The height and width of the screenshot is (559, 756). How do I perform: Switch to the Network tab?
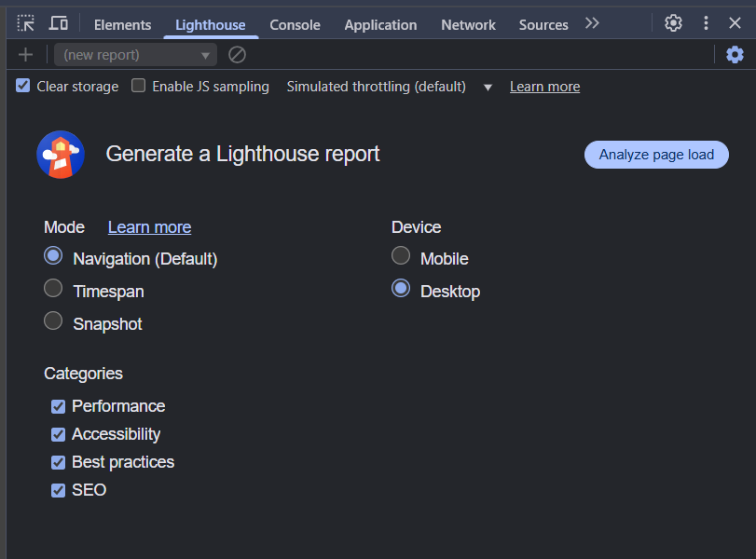(468, 24)
